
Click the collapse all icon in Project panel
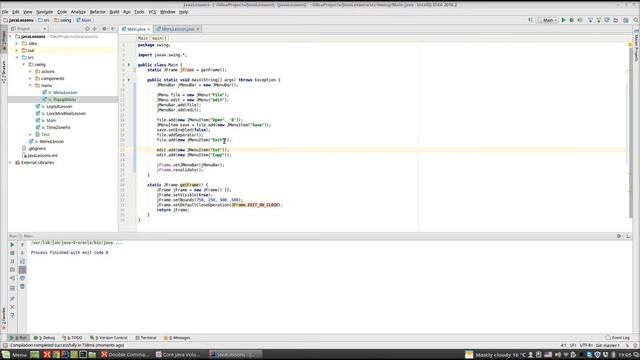coord(95,29)
